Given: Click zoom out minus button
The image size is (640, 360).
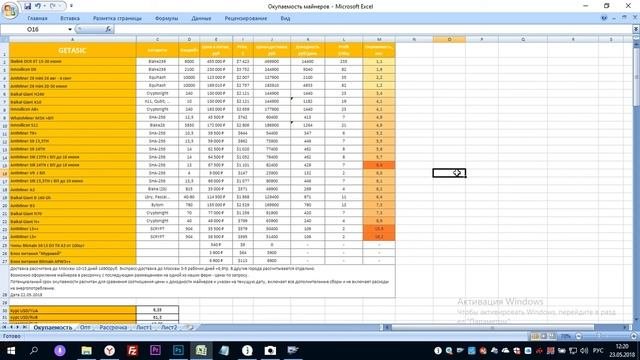Looking at the screenshot, I should 578,336.
